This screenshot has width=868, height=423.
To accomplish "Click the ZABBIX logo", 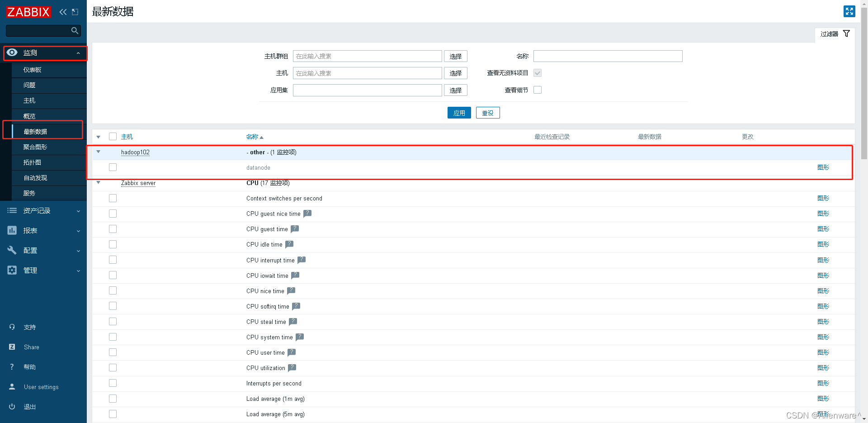I will (28, 12).
